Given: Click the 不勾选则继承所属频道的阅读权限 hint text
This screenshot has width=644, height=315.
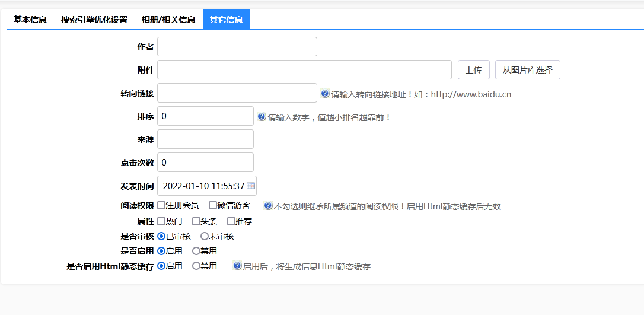Looking at the screenshot, I should pos(387,206).
